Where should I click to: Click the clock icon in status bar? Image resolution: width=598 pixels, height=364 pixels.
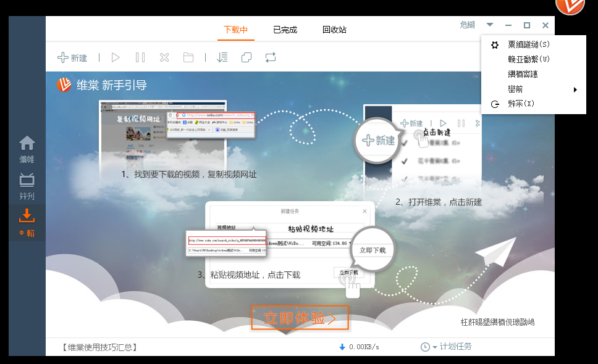[425, 347]
